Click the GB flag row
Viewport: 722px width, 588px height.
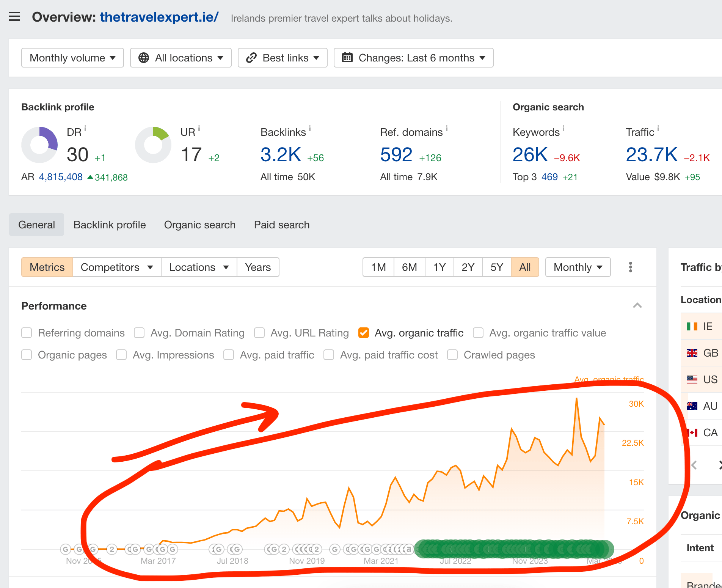(701, 353)
